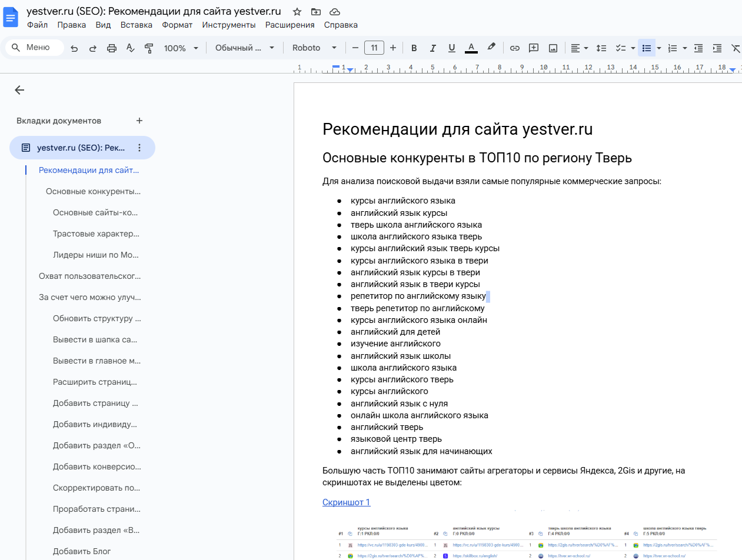The height and width of the screenshot is (560, 742).
Task: Open the paragraph style dropdown
Action: click(244, 48)
